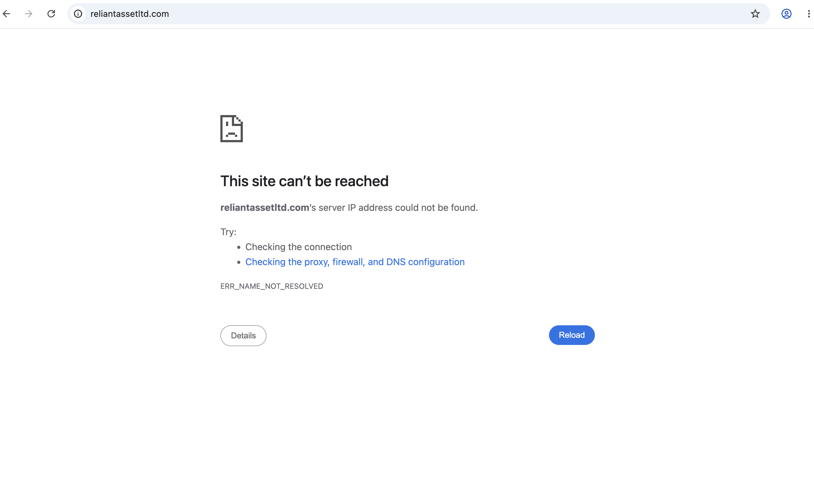Bookmark this page with the star icon

pyautogui.click(x=755, y=14)
